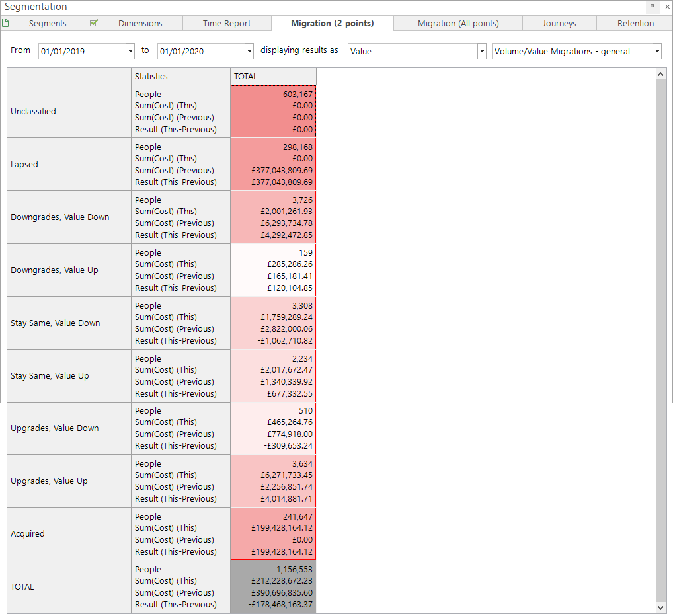Open the From date dropdown arrow
Viewport: 673px width, 616px height.
tap(130, 52)
